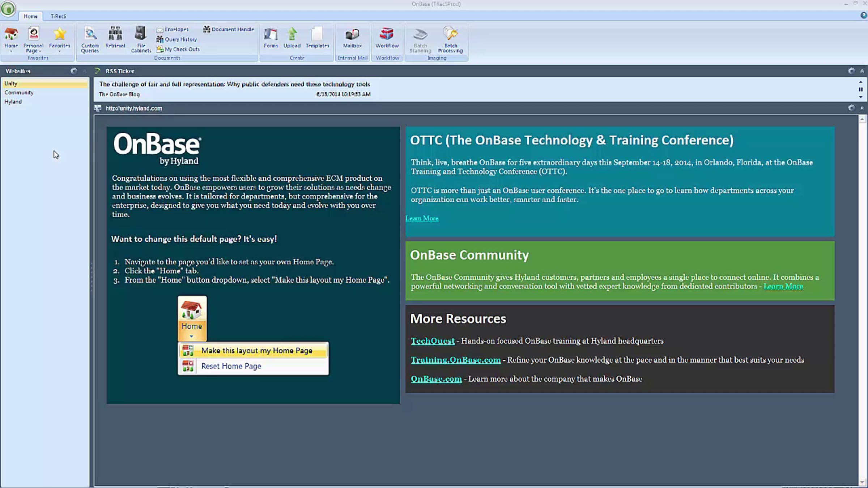Click the RSS item date 6/18/2014
This screenshot has height=488, width=868.
343,94
